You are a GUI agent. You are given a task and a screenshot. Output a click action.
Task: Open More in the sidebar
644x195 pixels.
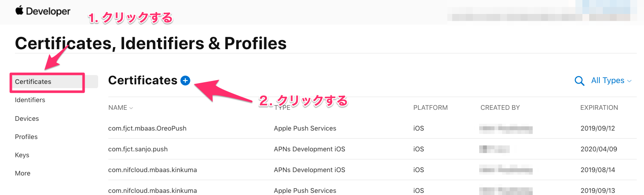(x=23, y=173)
